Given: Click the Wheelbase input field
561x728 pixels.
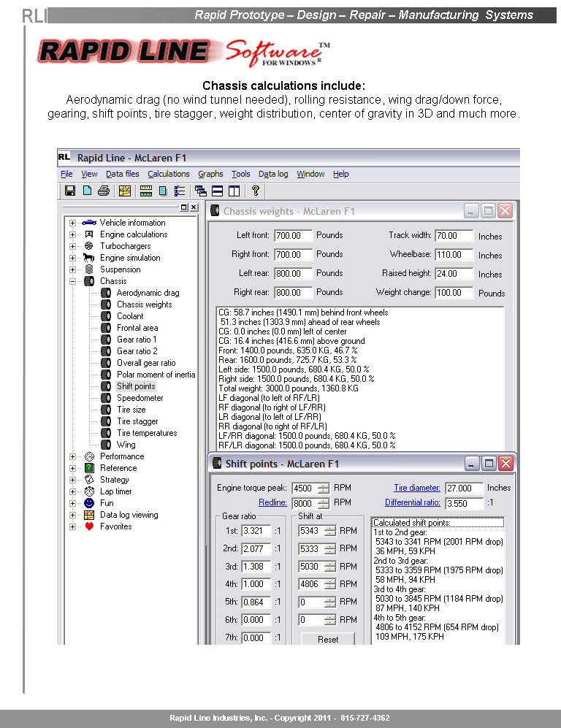Looking at the screenshot, I should coord(454,254).
